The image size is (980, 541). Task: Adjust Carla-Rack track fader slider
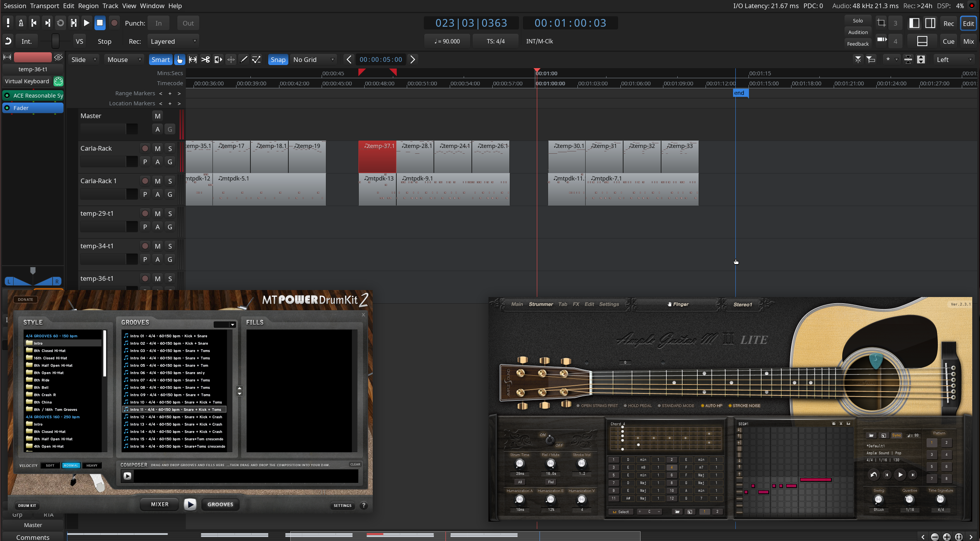coord(109,161)
